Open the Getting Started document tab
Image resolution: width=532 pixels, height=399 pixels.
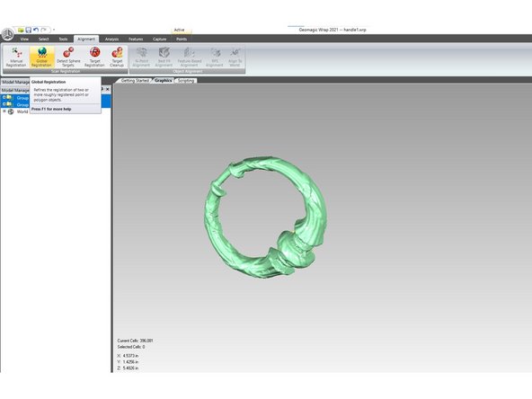tap(135, 81)
